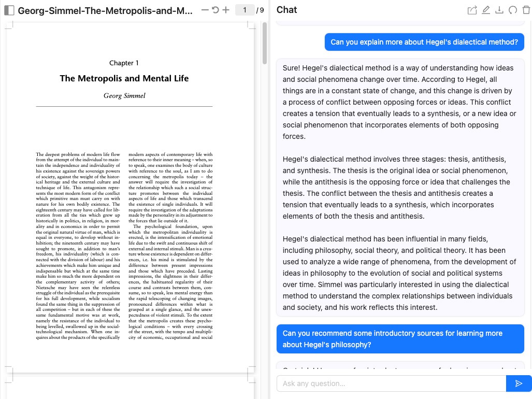The height and width of the screenshot is (399, 532).
Task: Click the paragraph beginning 'Hegel's dialectical method has been influential'
Action: 399,273
